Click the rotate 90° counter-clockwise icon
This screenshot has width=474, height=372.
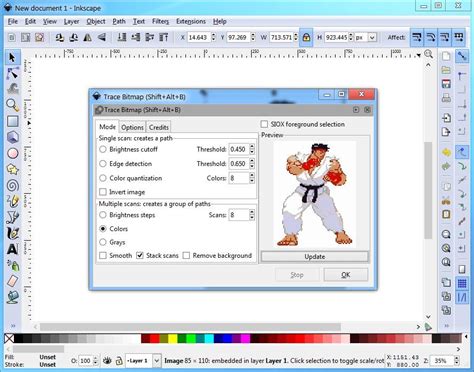pos(60,37)
